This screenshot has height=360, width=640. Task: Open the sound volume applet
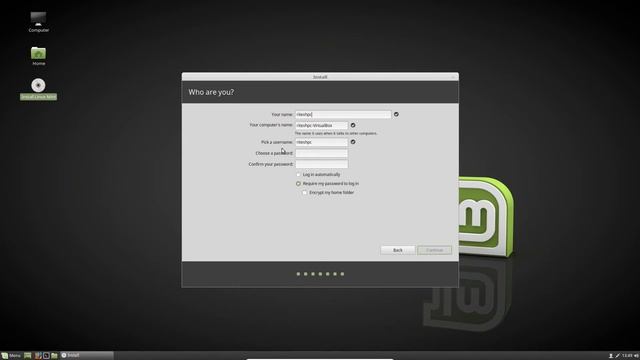point(636,356)
